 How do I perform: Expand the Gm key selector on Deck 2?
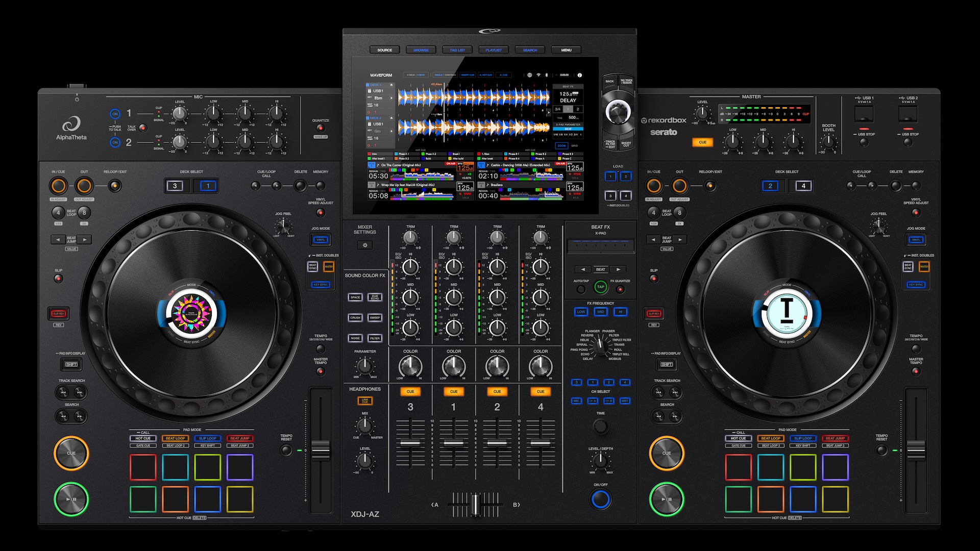point(392,131)
